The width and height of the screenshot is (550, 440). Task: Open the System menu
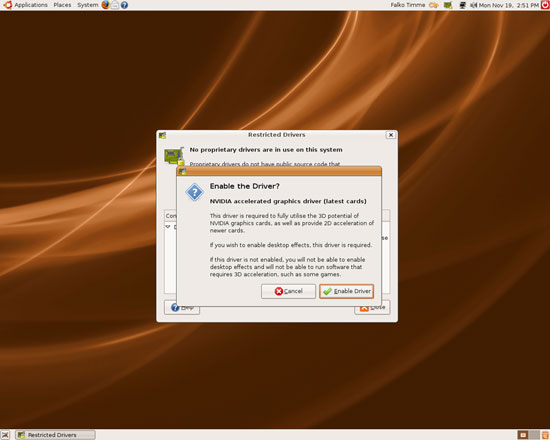[x=88, y=5]
